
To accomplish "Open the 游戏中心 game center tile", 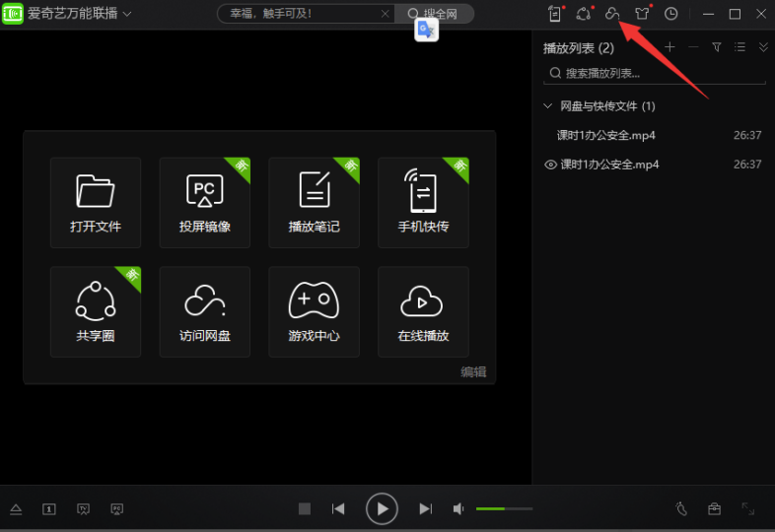I will click(315, 311).
